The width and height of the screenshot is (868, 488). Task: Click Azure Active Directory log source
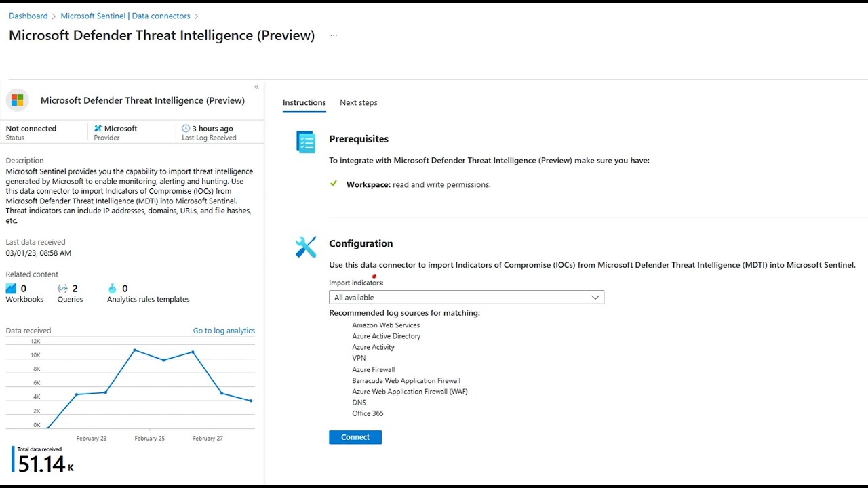[x=387, y=336]
